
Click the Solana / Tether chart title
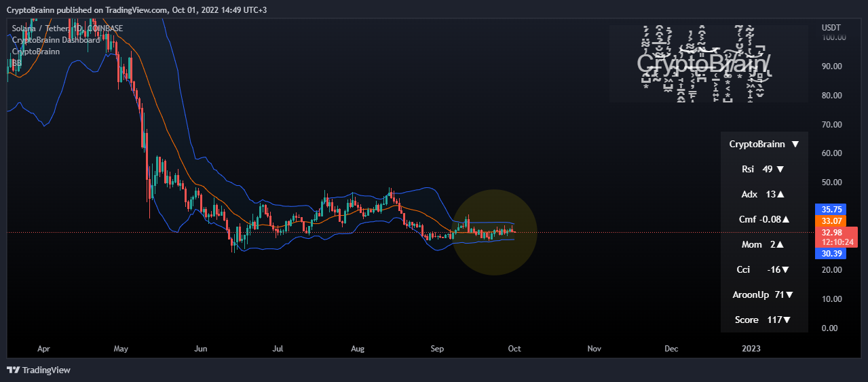pyautogui.click(x=68, y=28)
